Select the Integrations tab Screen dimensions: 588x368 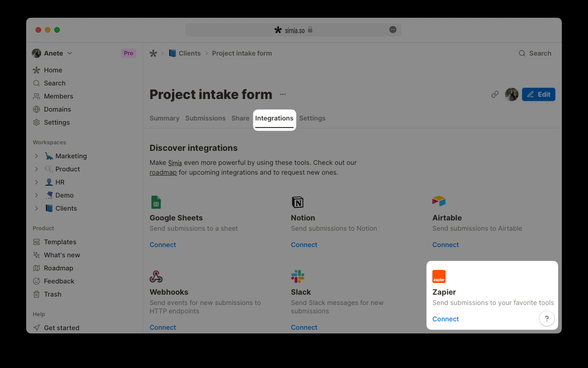[274, 119]
